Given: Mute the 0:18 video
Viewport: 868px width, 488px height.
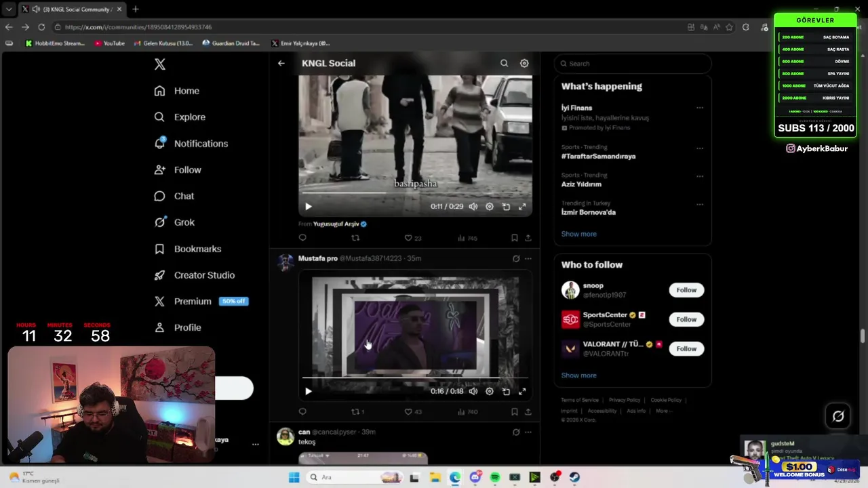Looking at the screenshot, I should 473,391.
